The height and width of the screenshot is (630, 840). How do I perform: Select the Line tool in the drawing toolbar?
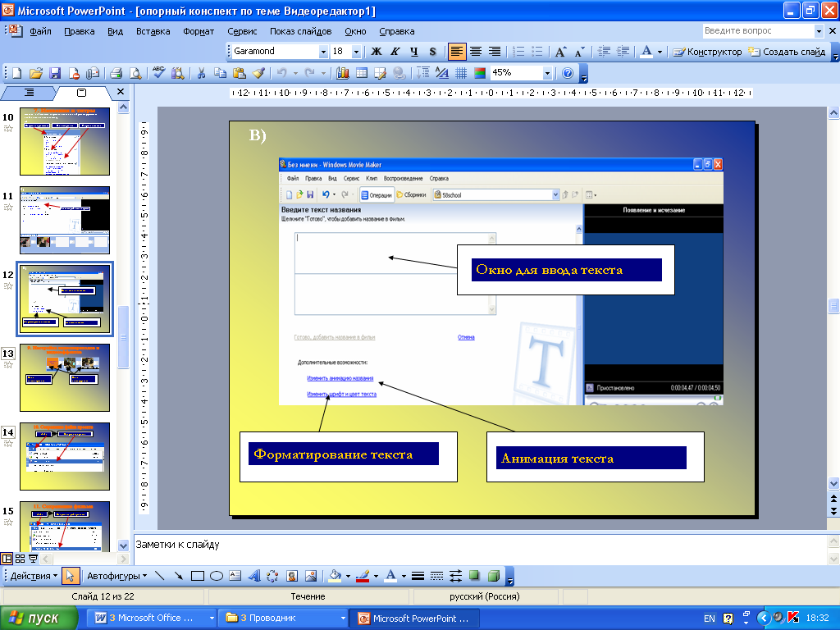point(159,576)
